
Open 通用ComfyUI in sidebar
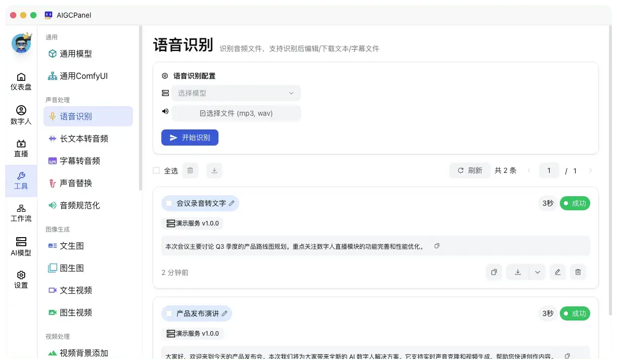[88, 76]
